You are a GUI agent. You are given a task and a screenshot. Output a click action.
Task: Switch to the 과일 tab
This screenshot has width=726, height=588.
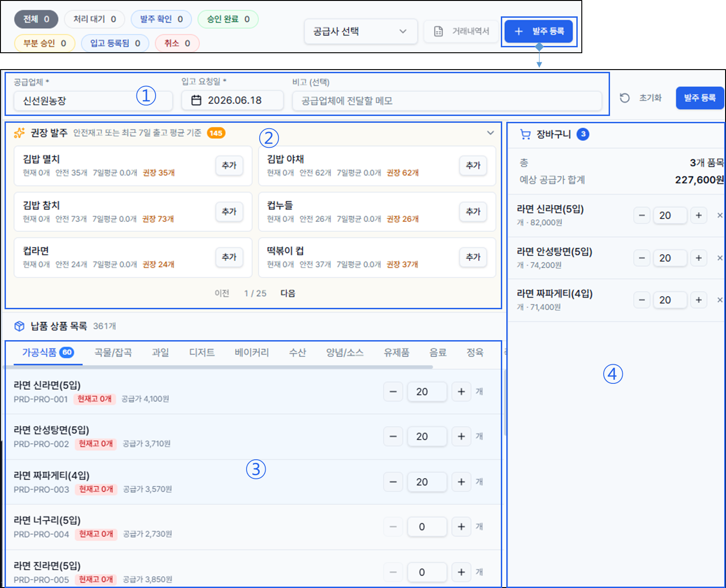[160, 352]
